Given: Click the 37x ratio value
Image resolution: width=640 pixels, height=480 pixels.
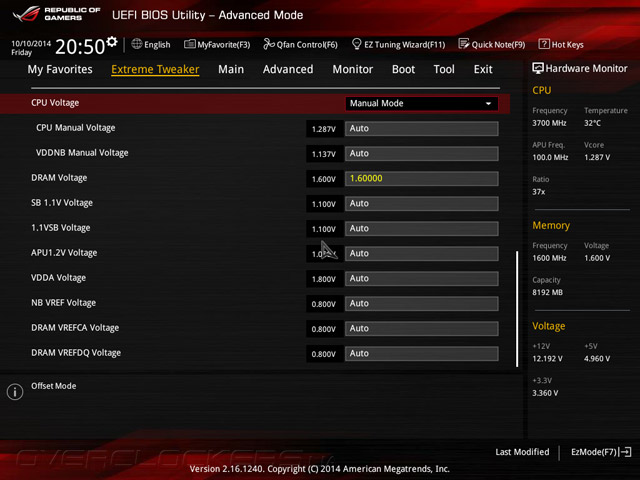Looking at the screenshot, I should [539, 192].
